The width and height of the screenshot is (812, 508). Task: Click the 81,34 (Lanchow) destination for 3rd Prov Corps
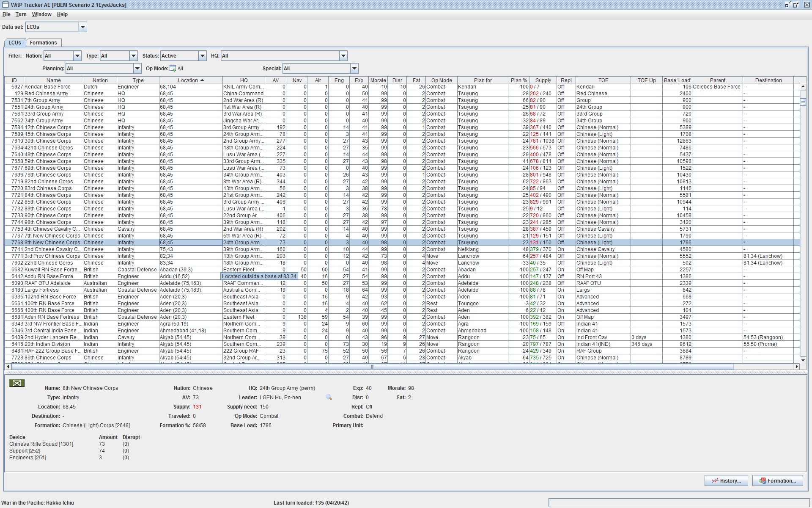(768, 256)
